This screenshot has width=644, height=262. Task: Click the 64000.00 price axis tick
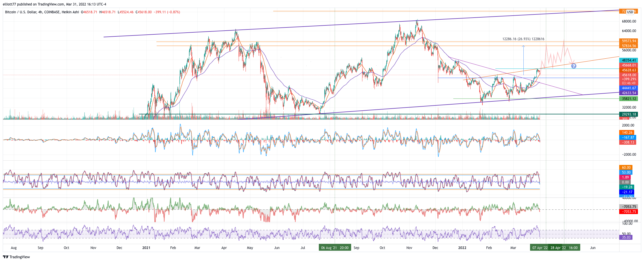(x=629, y=31)
